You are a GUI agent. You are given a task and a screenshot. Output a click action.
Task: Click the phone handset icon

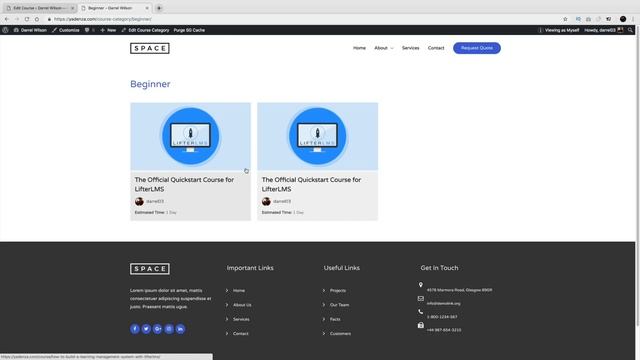pyautogui.click(x=420, y=312)
